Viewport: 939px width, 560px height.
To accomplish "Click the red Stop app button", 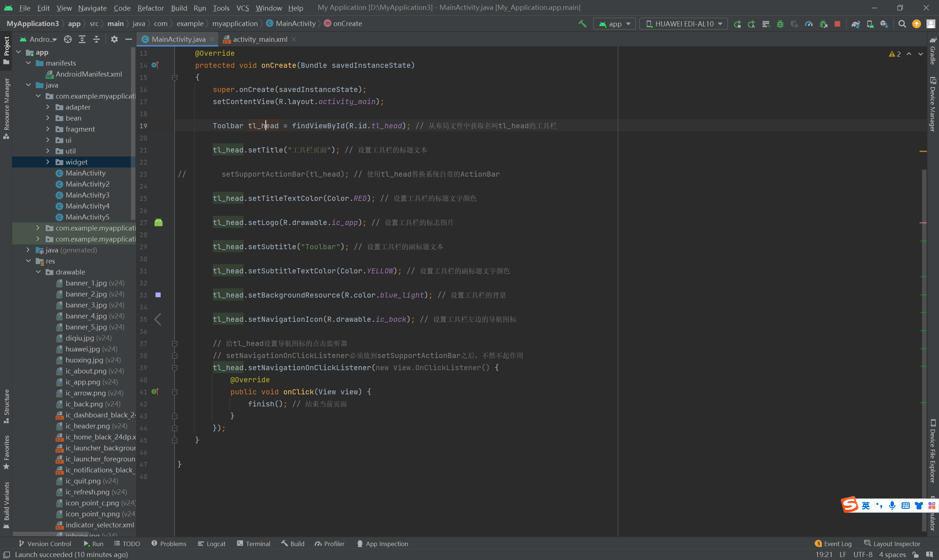I will (837, 24).
